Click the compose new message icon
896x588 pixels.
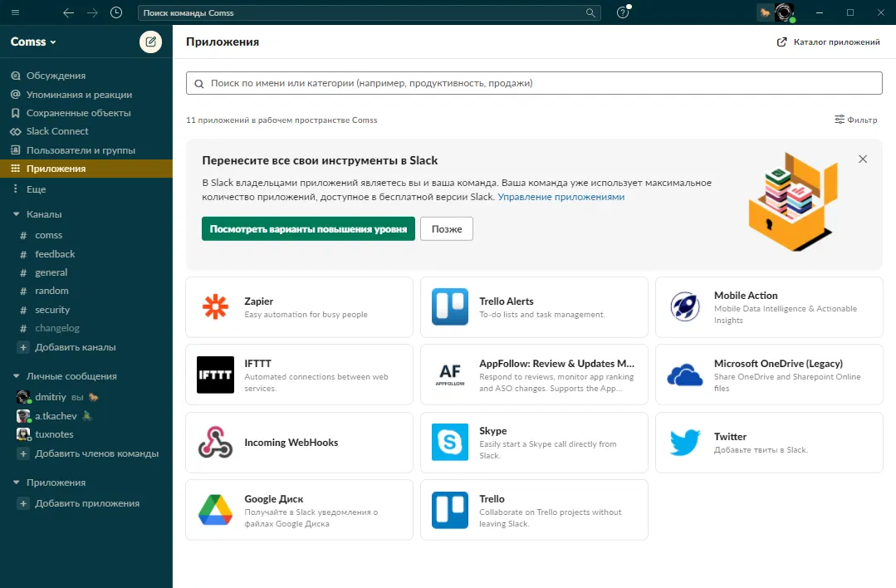pos(150,42)
